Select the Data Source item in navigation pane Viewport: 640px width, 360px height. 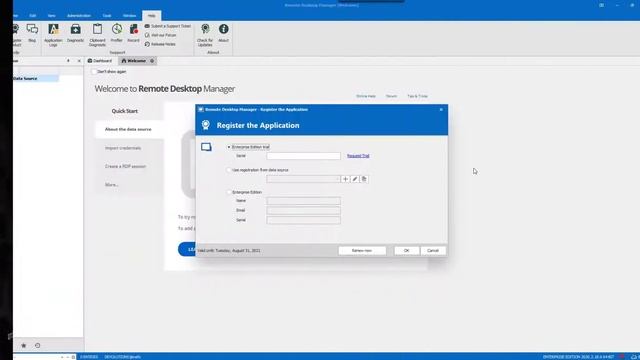tap(36, 78)
